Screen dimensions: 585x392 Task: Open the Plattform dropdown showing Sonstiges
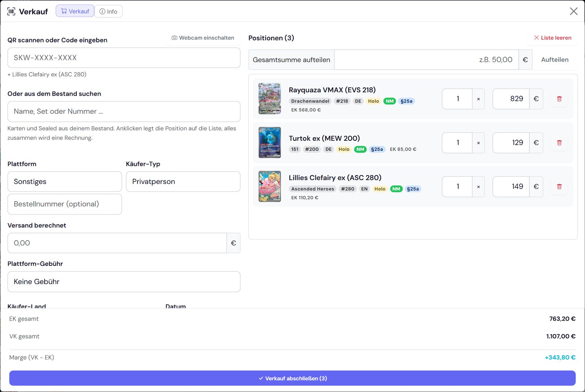tap(65, 181)
